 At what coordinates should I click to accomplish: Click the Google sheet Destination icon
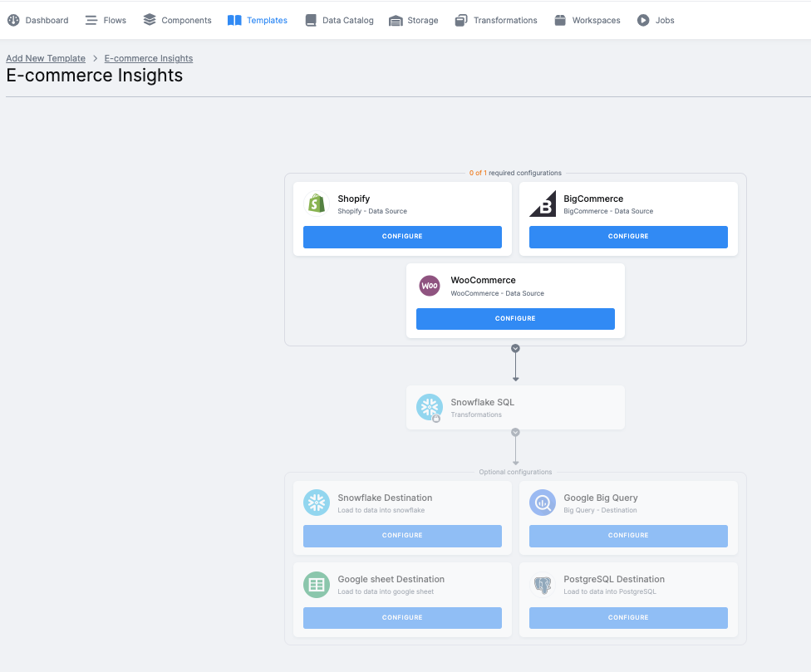point(317,584)
